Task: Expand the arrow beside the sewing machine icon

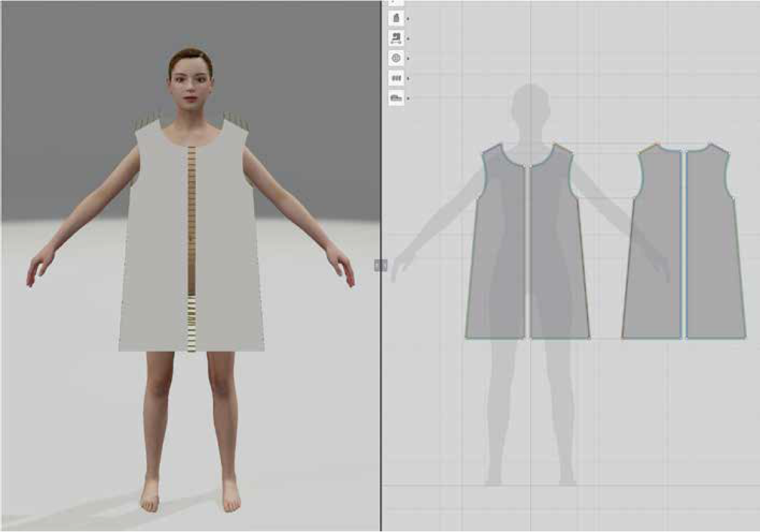Action: tap(408, 39)
